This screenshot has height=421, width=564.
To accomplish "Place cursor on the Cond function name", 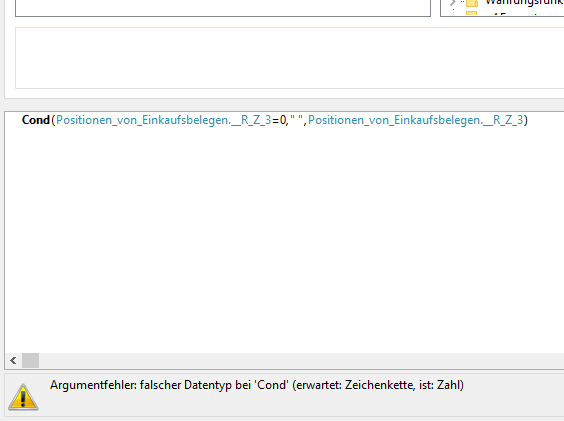I will [x=36, y=120].
